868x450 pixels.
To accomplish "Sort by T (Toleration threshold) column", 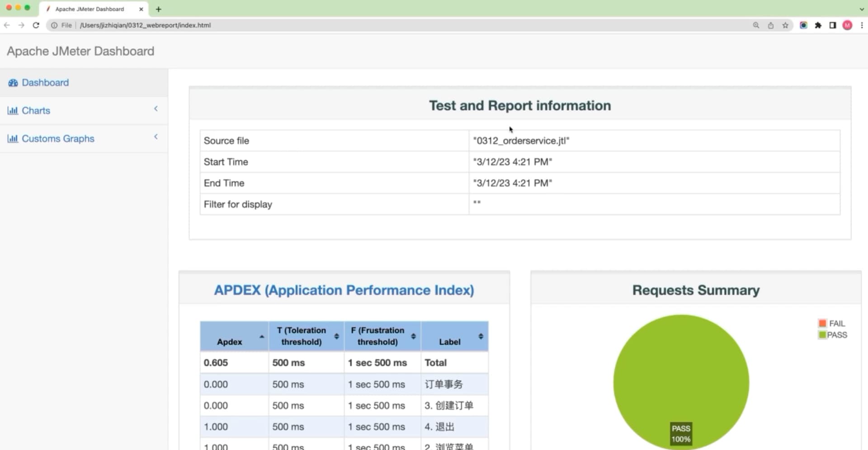I will click(307, 336).
